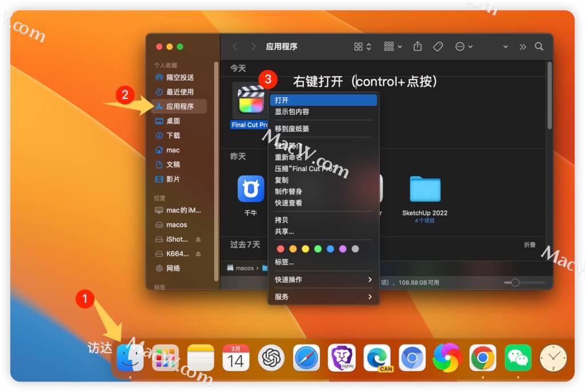This screenshot has height=392, width=585.
Task: Open 隔空投送 in the sidebar
Action: coord(179,77)
